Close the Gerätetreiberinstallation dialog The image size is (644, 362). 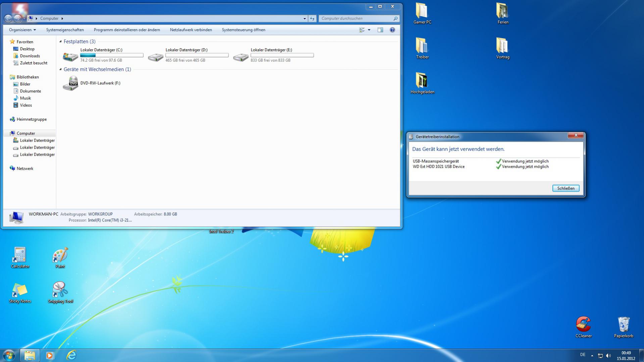(576, 135)
